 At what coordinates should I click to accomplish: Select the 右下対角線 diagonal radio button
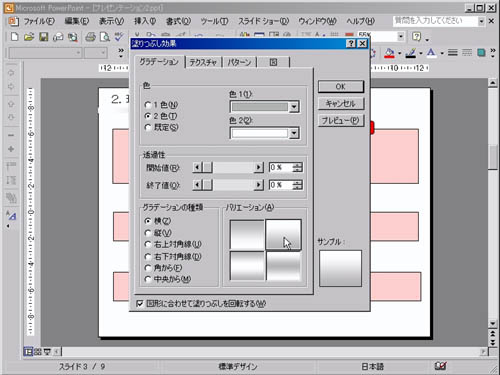[148, 256]
